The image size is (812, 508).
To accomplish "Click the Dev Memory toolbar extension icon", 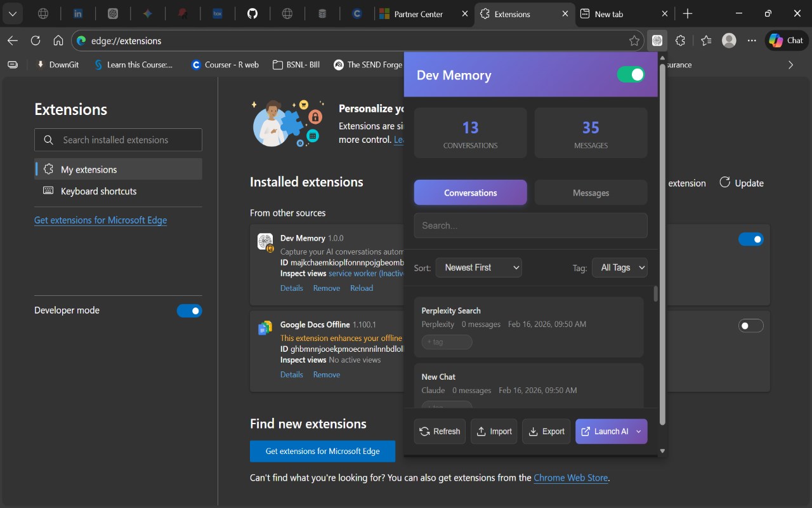I will tap(657, 41).
